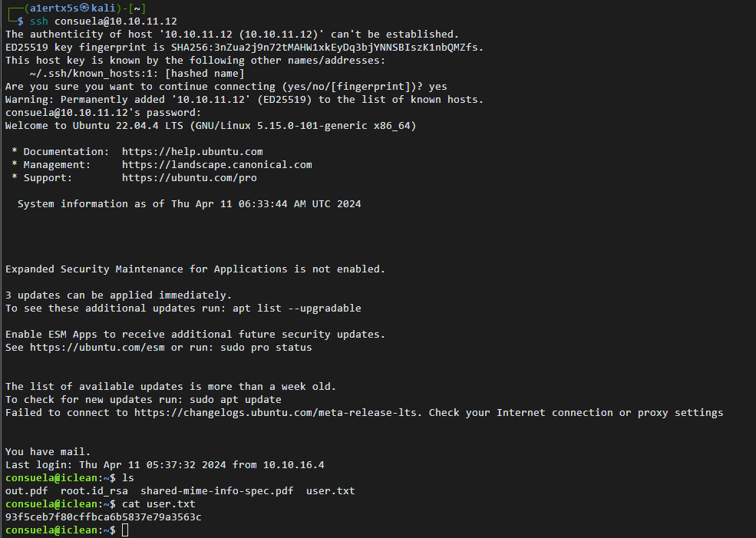
Task: Click the ubuntu.com/pro support link
Action: point(189,177)
